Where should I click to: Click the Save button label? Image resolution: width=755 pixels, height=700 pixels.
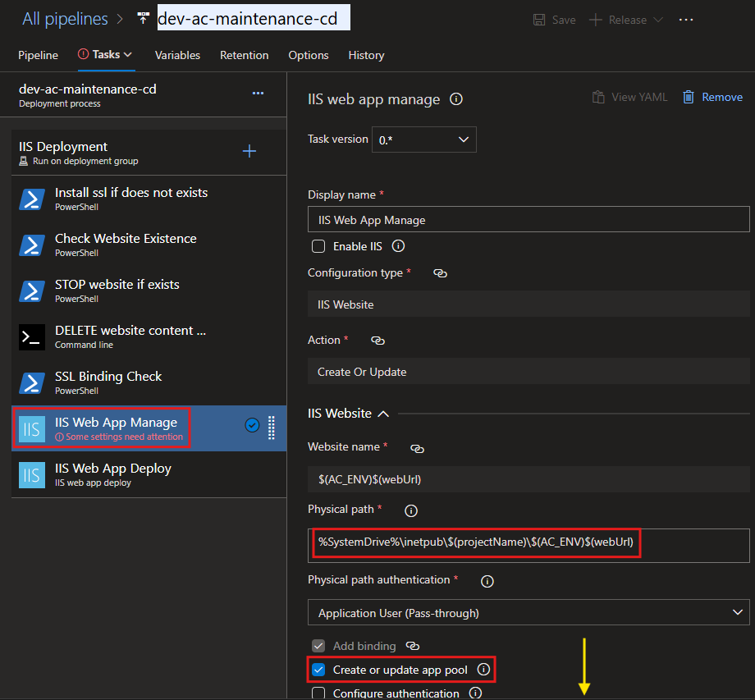pos(564,20)
